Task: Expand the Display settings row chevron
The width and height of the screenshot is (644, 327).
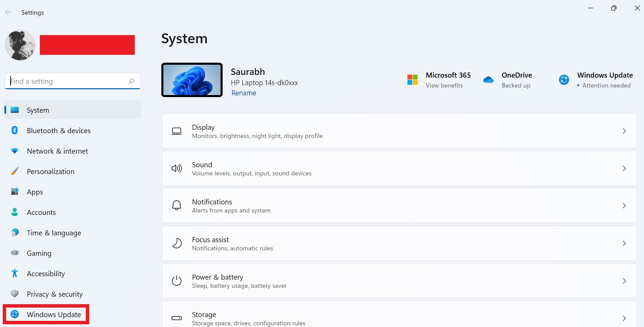Action: [624, 131]
